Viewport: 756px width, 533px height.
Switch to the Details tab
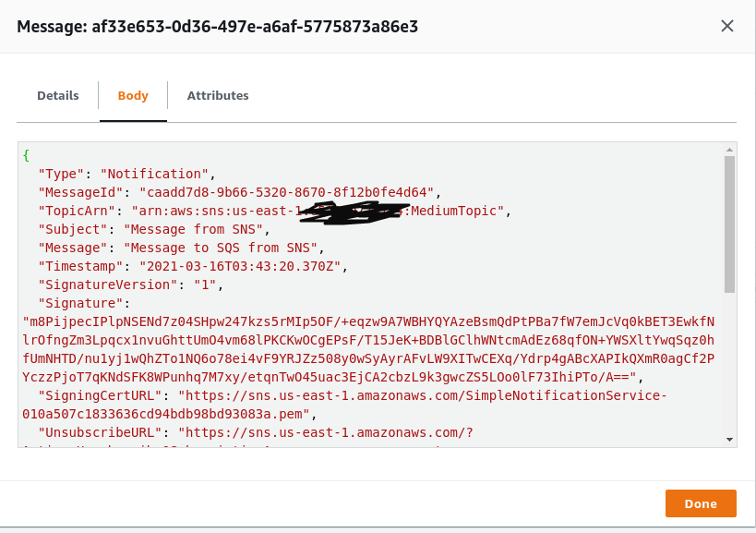coord(57,95)
